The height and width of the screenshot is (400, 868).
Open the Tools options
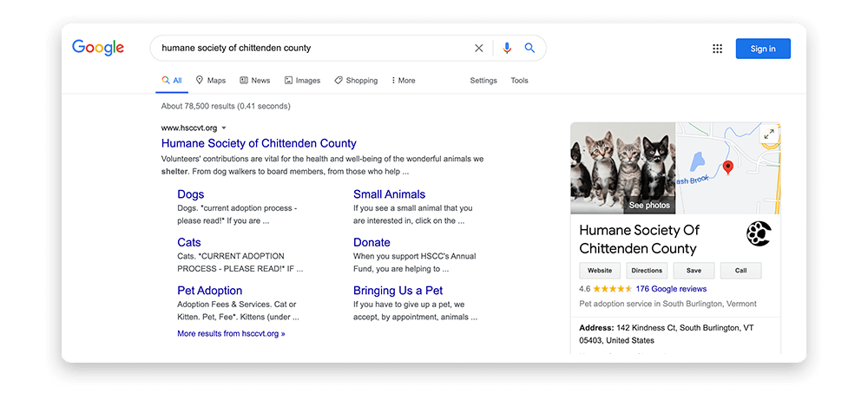pyautogui.click(x=519, y=80)
